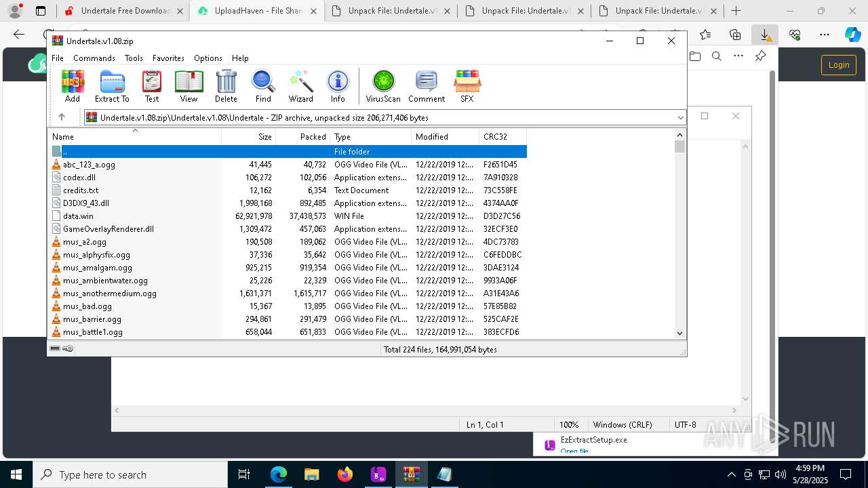Open Firefox from taskbar

click(345, 474)
